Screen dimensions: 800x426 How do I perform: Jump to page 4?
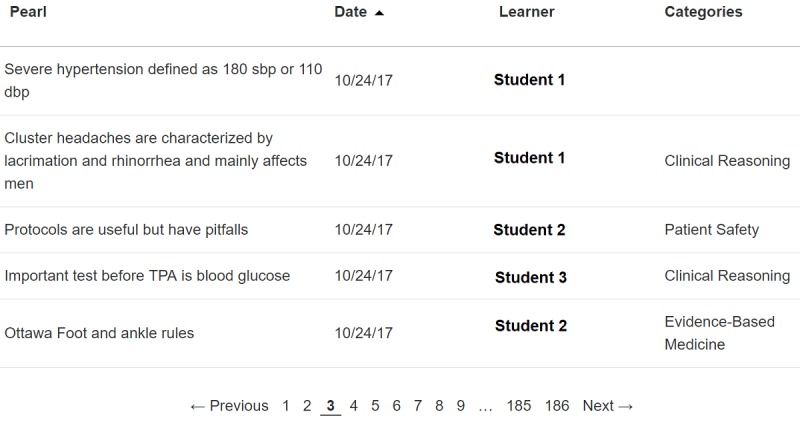click(353, 406)
